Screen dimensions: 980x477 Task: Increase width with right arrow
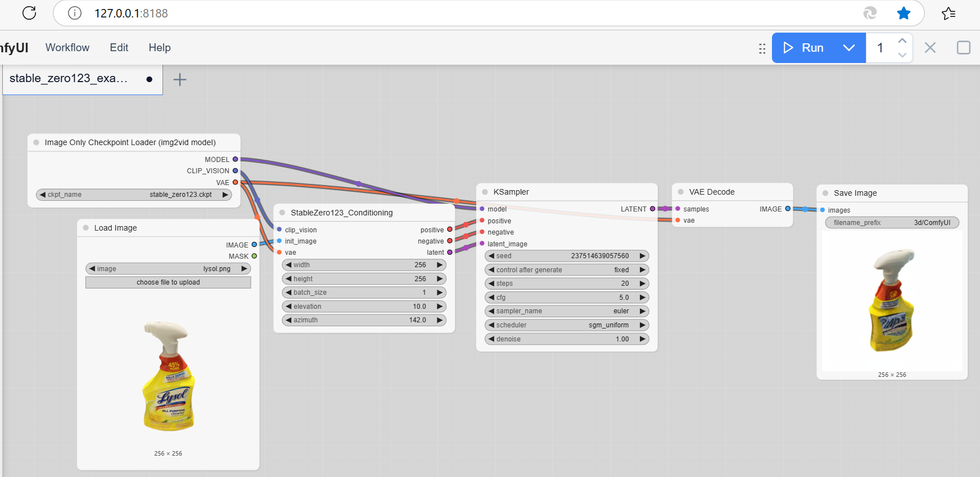point(440,265)
